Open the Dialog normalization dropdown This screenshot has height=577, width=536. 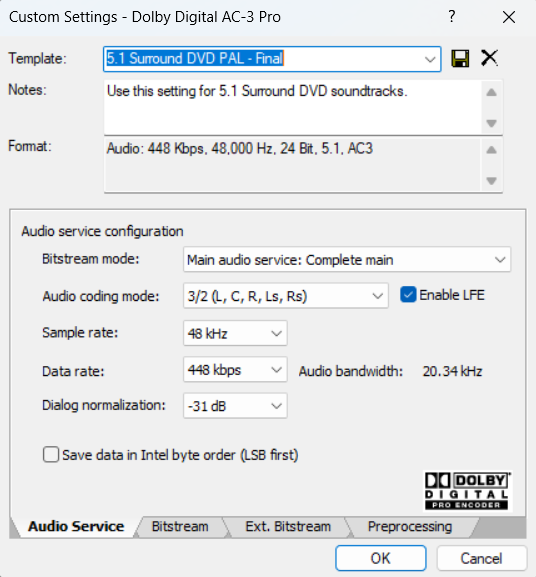click(x=235, y=406)
